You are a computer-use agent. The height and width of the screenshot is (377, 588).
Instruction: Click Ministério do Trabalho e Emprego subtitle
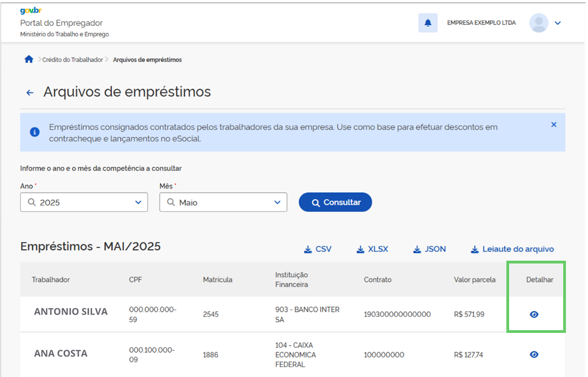click(65, 34)
